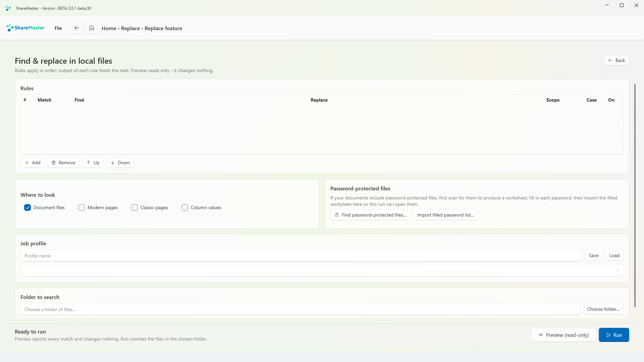The height and width of the screenshot is (362, 644).
Task: Click the On column header
Action: coord(611,100)
